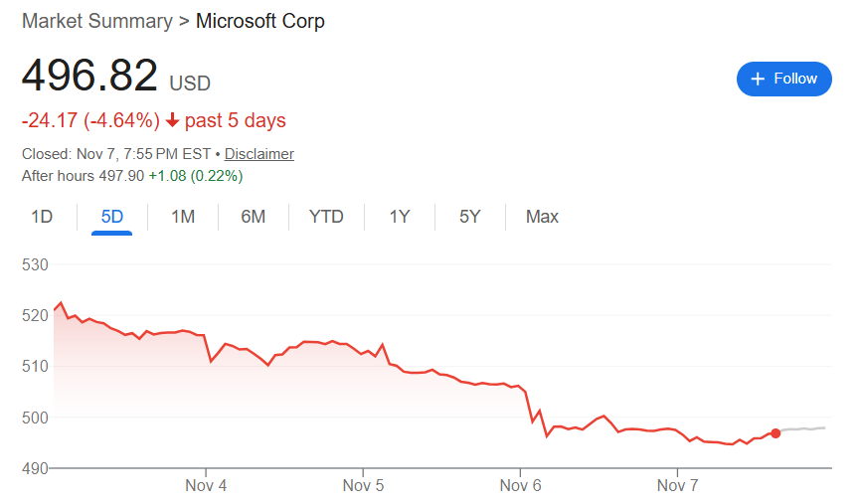The image size is (861, 504).
Task: Select the 5D time range tab
Action: point(111,217)
